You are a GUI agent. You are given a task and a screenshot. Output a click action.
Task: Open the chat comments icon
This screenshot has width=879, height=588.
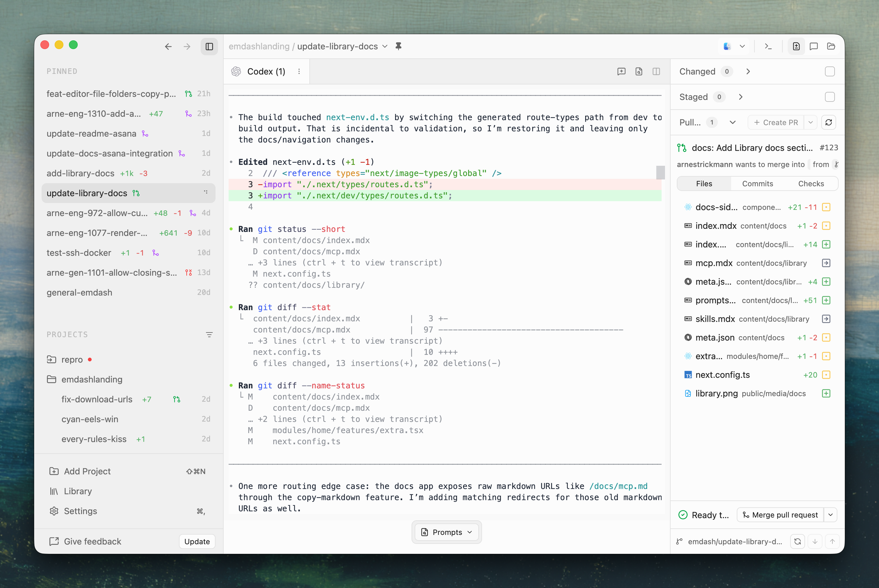(x=813, y=47)
